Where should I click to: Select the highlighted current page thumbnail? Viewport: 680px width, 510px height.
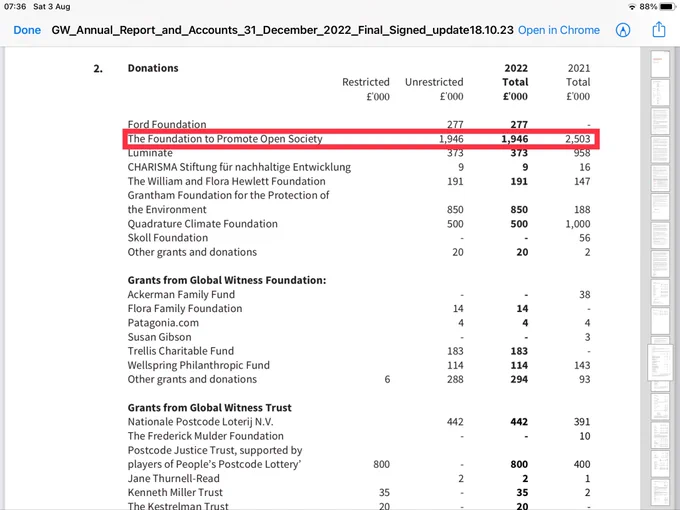[660, 363]
